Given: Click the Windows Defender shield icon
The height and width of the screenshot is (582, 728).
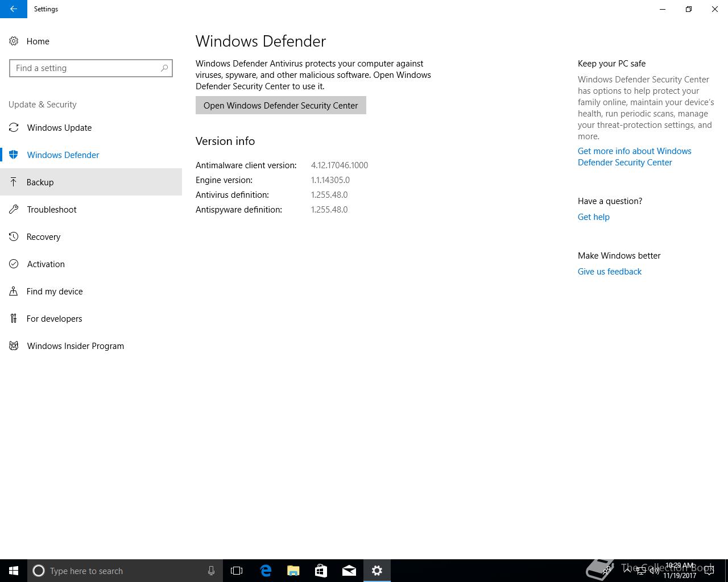Looking at the screenshot, I should [x=14, y=155].
